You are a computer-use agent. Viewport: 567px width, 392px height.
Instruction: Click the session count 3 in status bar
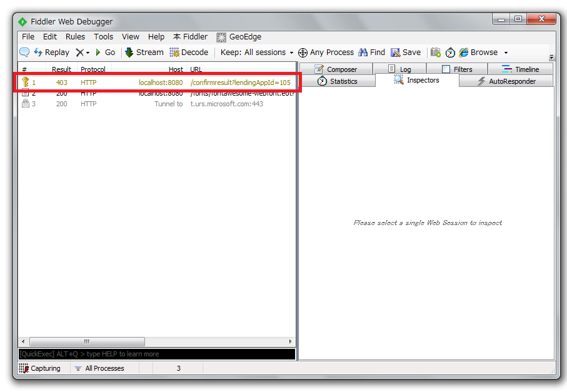[x=178, y=368]
